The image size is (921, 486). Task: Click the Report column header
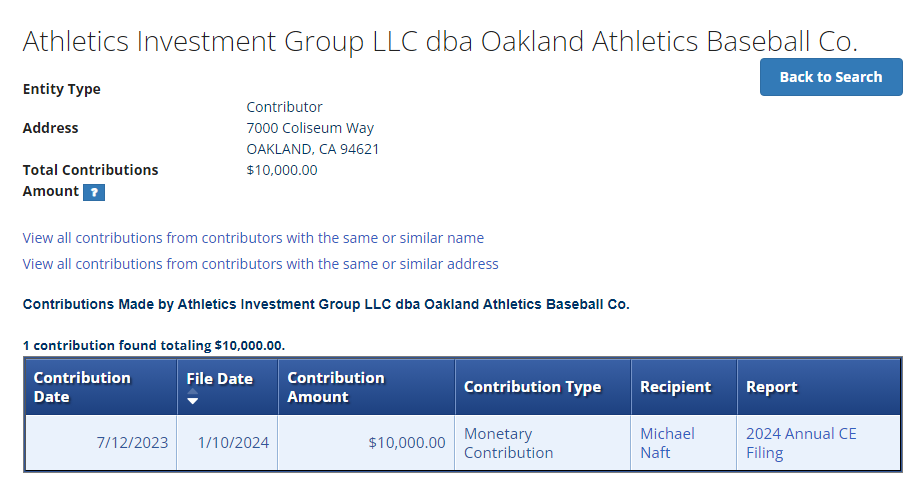[772, 387]
